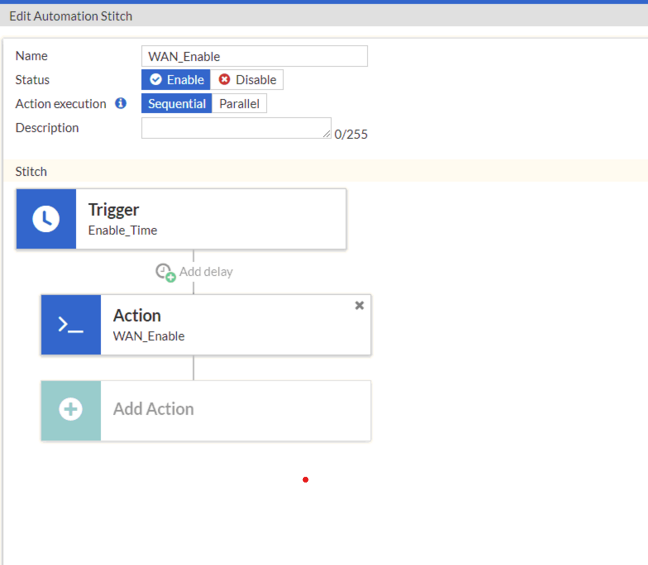
Task: Click the CLI script icon on Action card
Action: (x=71, y=324)
